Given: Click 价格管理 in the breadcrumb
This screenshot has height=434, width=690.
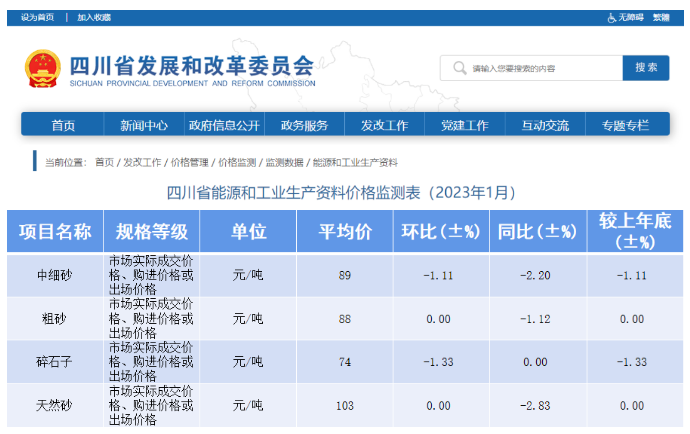Looking at the screenshot, I should [190, 162].
